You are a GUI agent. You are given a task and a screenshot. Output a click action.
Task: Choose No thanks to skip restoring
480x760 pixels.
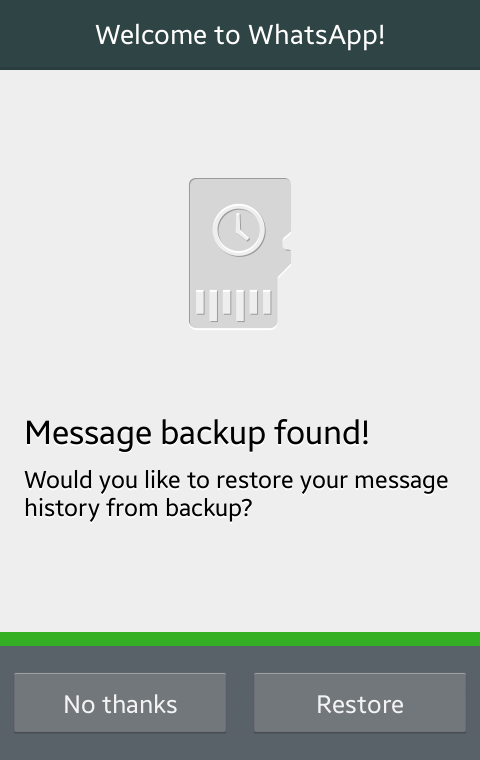pyautogui.click(x=120, y=703)
